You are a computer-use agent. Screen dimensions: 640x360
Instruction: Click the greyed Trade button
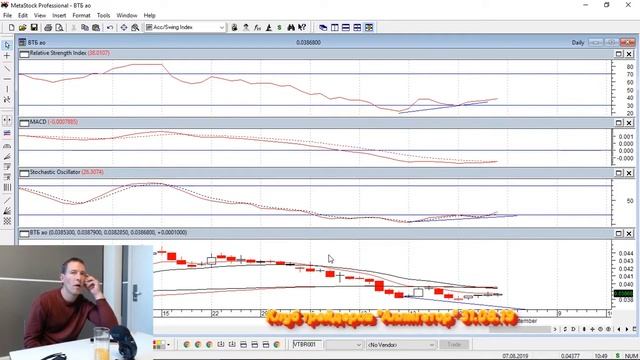pos(454,344)
